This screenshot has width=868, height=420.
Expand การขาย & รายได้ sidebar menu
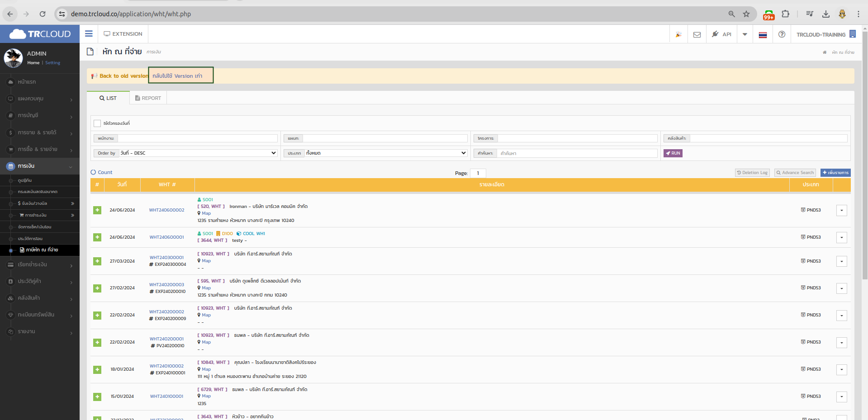coord(40,132)
